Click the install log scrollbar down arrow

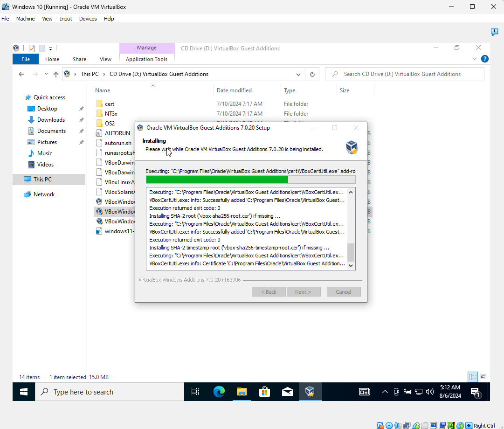351,266
